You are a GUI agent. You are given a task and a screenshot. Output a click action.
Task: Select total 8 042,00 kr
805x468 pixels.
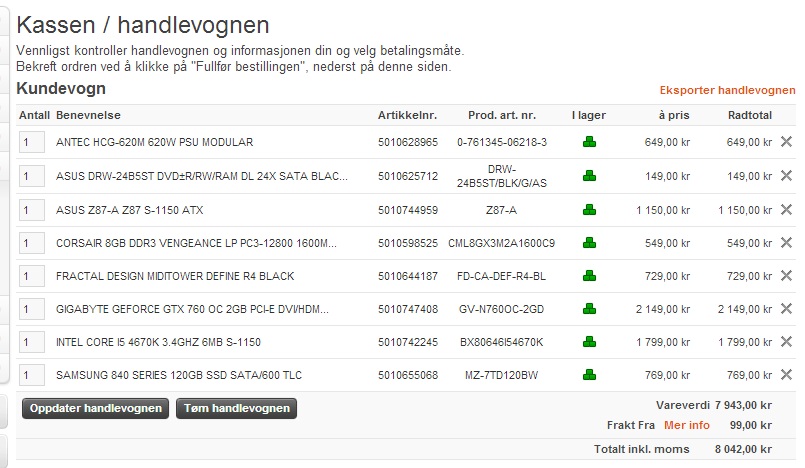[x=743, y=449]
